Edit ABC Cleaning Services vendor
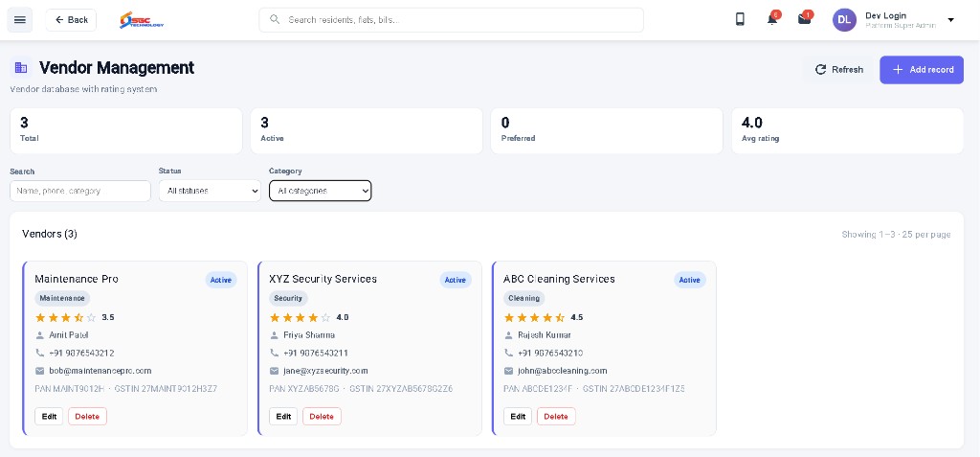This screenshot has width=980, height=457. coord(518,417)
